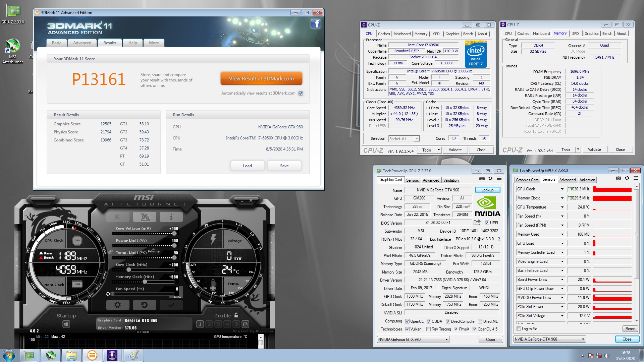This screenshot has height=362, width=644.
Task: Switch to Sensors tab in left GPU-Z
Action: 412,180
